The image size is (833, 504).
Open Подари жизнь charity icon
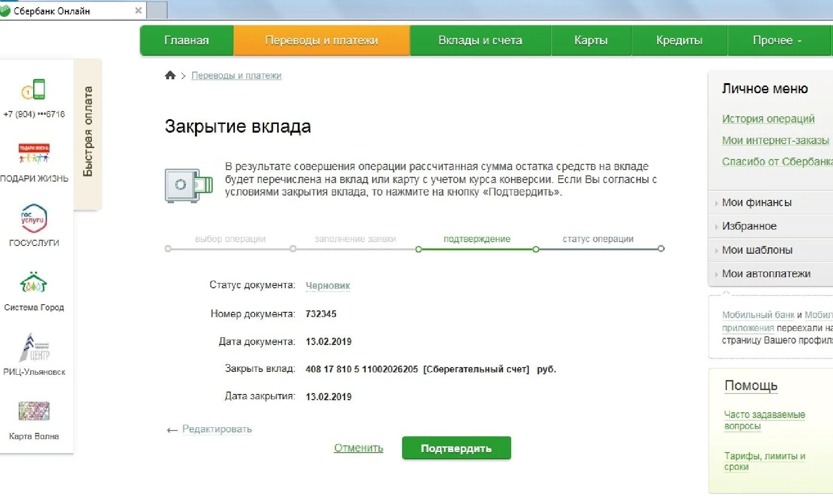(34, 153)
